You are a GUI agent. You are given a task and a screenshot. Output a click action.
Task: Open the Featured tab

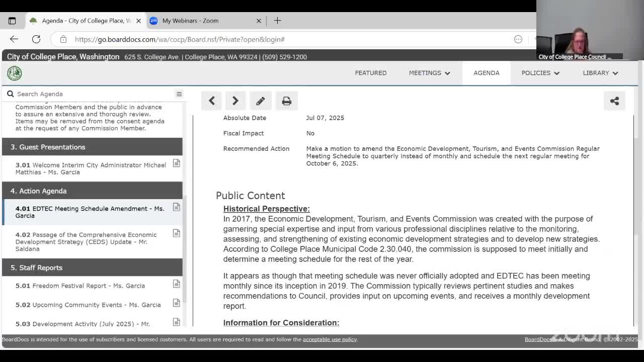pyautogui.click(x=371, y=73)
